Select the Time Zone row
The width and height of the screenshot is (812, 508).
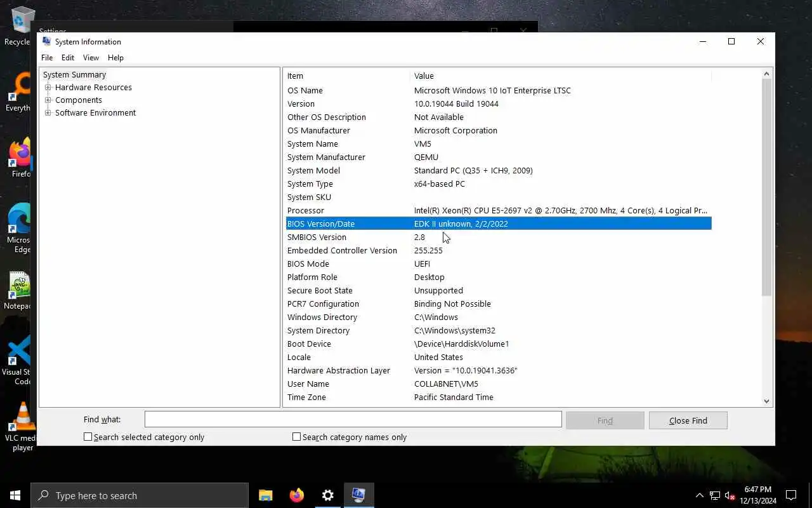(x=499, y=398)
